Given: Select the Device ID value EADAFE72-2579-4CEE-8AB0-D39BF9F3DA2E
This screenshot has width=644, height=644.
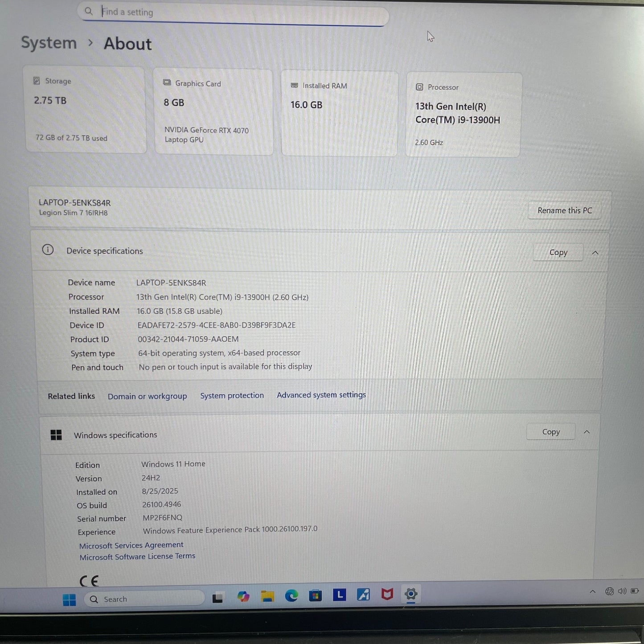Looking at the screenshot, I should click(217, 325).
